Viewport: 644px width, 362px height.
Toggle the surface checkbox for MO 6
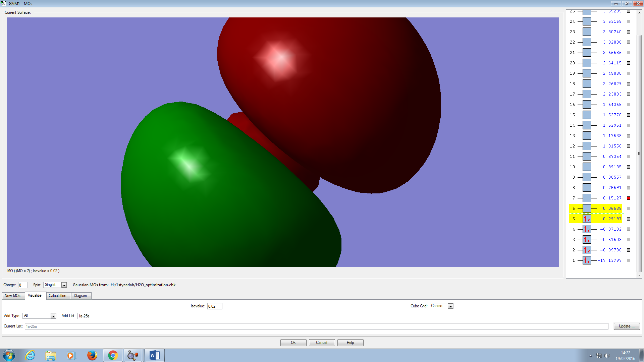(629, 208)
